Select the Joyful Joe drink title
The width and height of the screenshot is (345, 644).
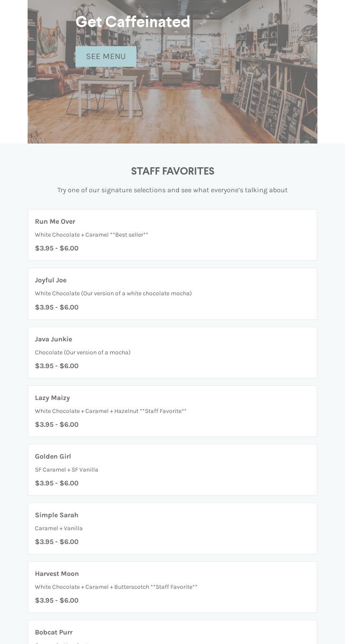point(50,280)
